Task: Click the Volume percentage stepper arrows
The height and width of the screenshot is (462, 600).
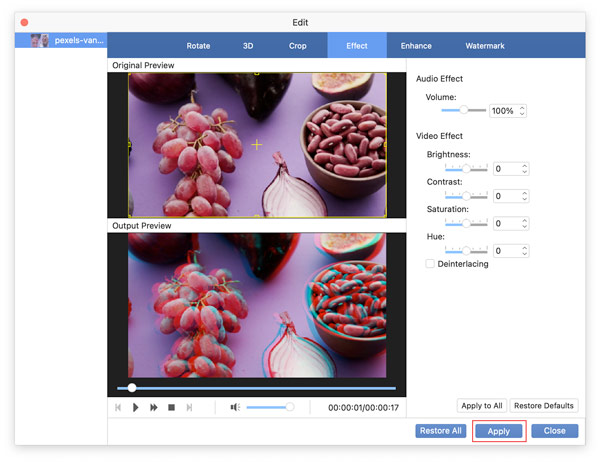Action: click(x=523, y=111)
